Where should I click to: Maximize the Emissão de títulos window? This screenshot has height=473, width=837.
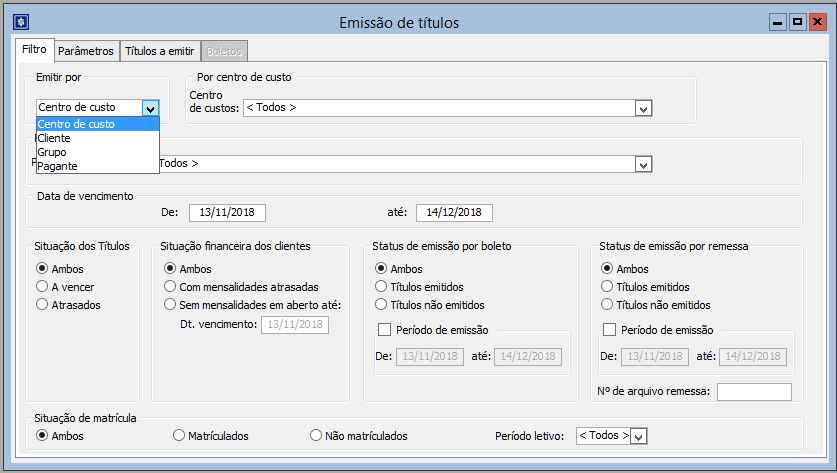[x=797, y=21]
